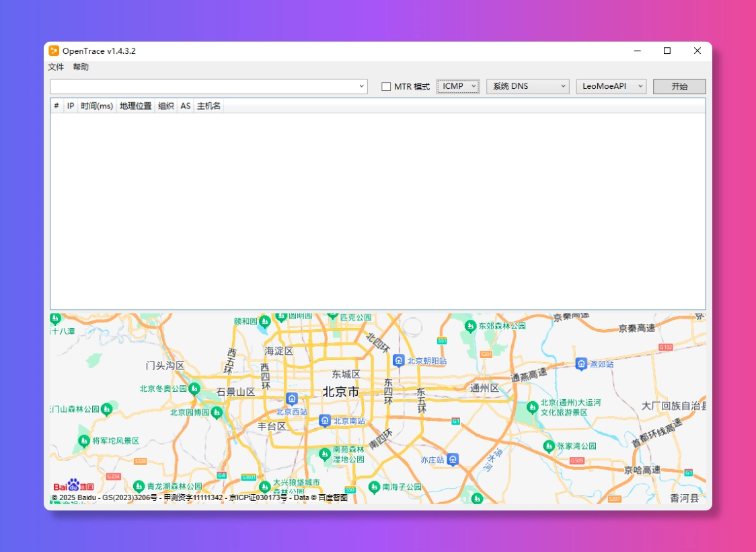
Task: Maximize the OpenTrace window
Action: (x=667, y=50)
